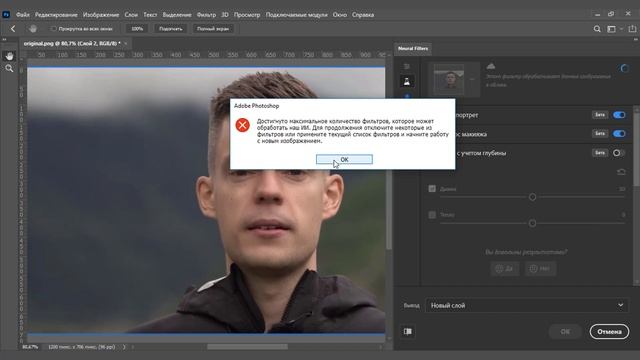Click the Beta badge on the depth-aware haze filter
640x360 pixels.
pyautogui.click(x=600, y=153)
